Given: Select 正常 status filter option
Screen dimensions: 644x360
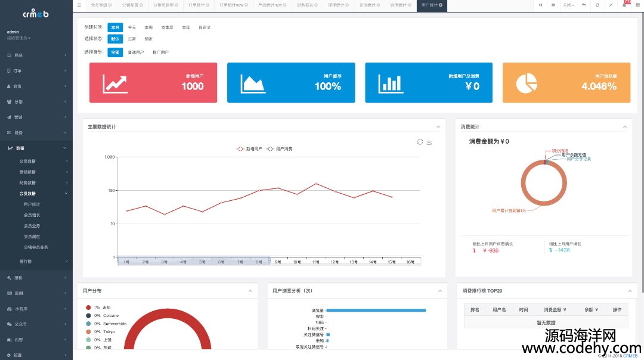Looking at the screenshot, I should coord(132,39).
